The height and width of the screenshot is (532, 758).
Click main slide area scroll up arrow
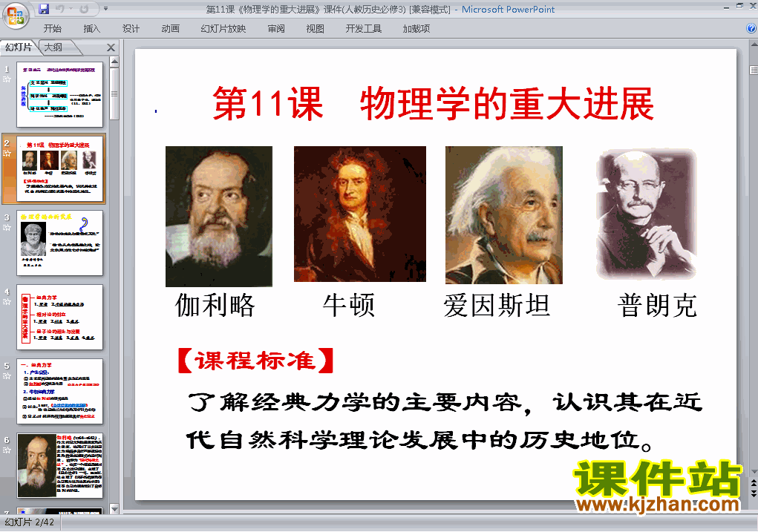click(754, 44)
